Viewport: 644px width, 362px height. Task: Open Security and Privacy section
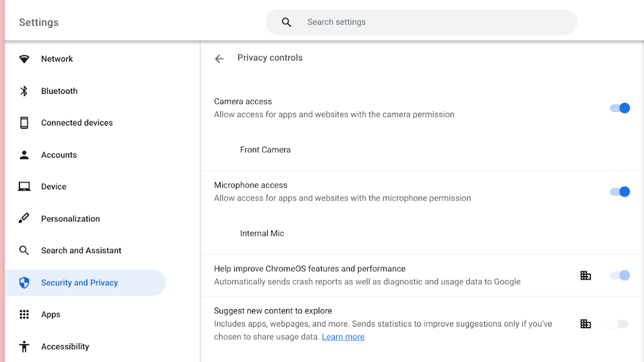tap(79, 283)
